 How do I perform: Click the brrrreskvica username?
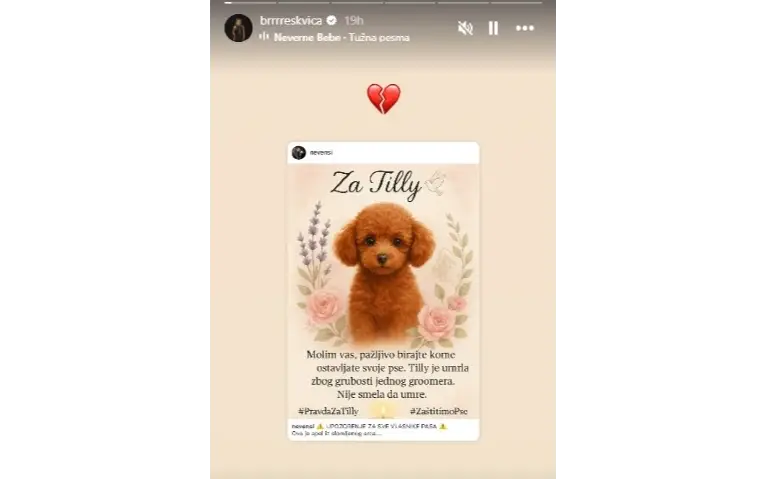(x=291, y=21)
